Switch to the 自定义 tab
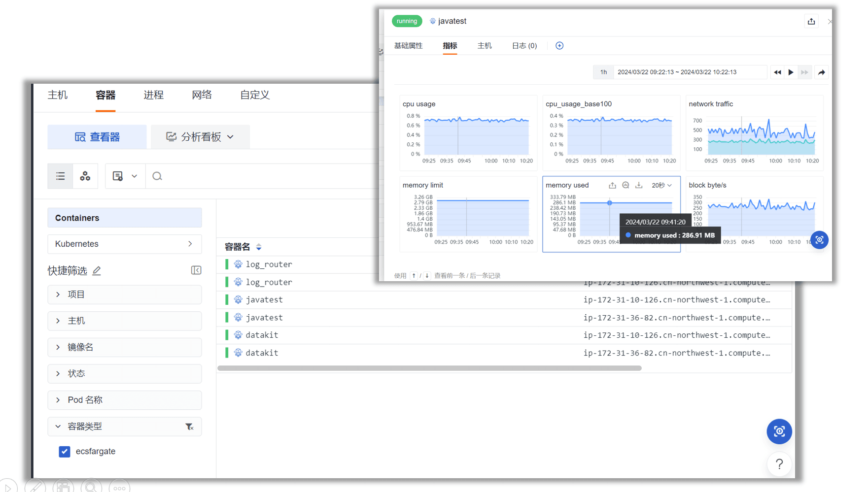 tap(255, 95)
